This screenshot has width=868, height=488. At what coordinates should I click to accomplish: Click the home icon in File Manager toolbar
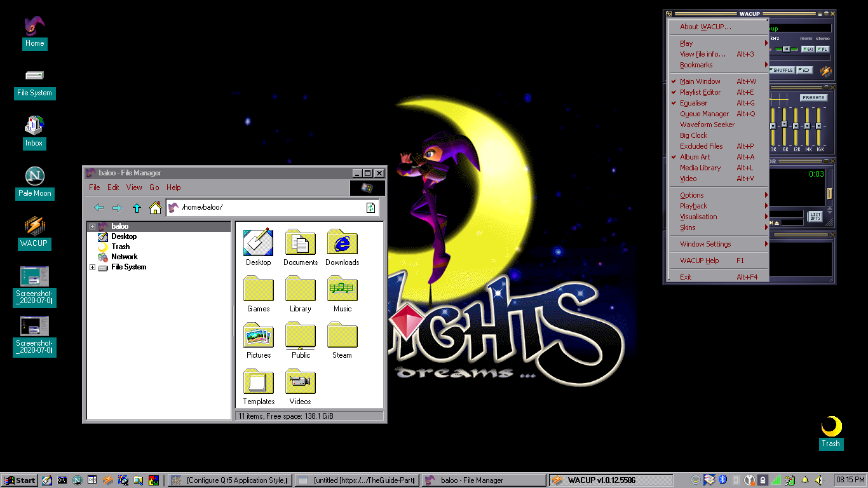(155, 208)
